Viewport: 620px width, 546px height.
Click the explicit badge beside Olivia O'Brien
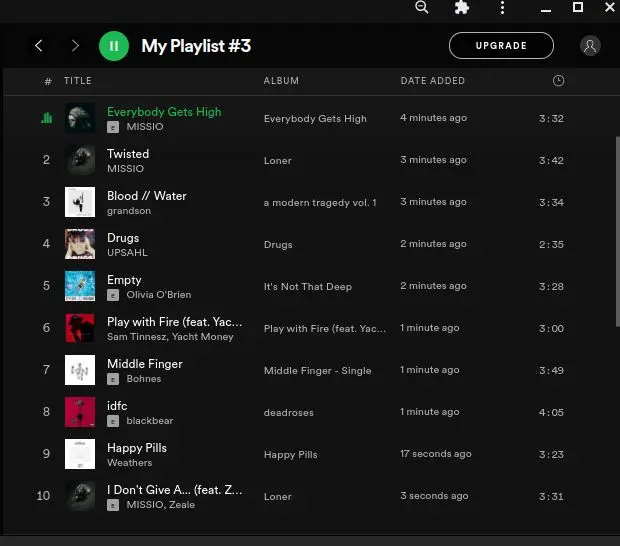click(113, 295)
